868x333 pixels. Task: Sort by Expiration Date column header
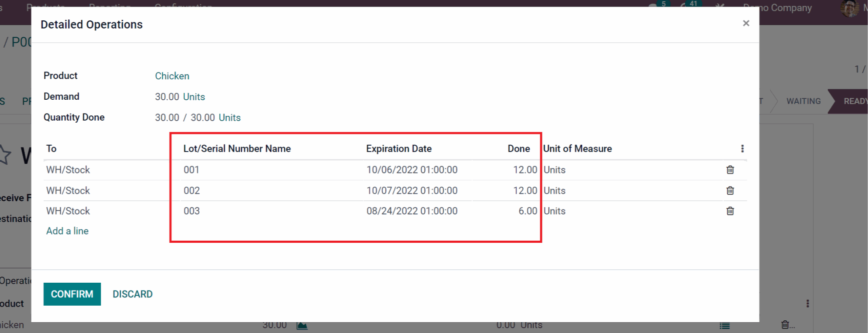pyautogui.click(x=399, y=149)
